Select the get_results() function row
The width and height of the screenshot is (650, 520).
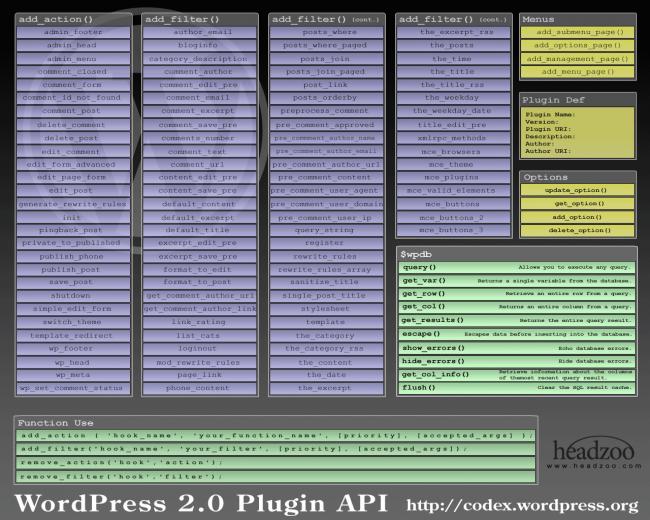pyautogui.click(x=517, y=321)
